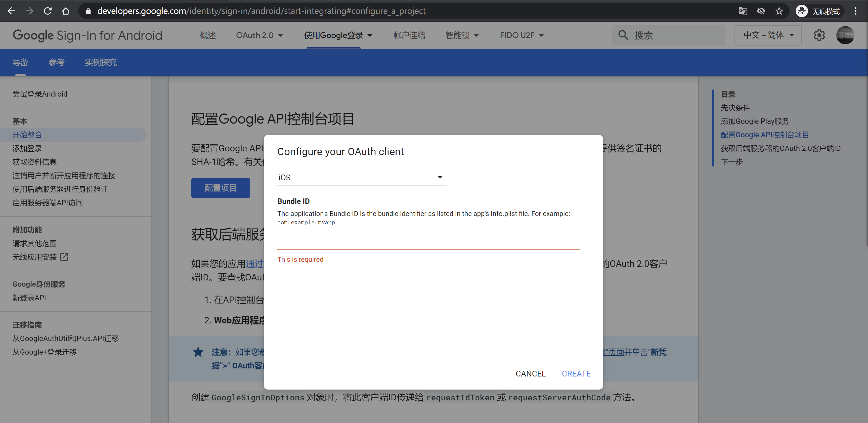Open site settings gear icon
The height and width of the screenshot is (423, 868).
[819, 35]
